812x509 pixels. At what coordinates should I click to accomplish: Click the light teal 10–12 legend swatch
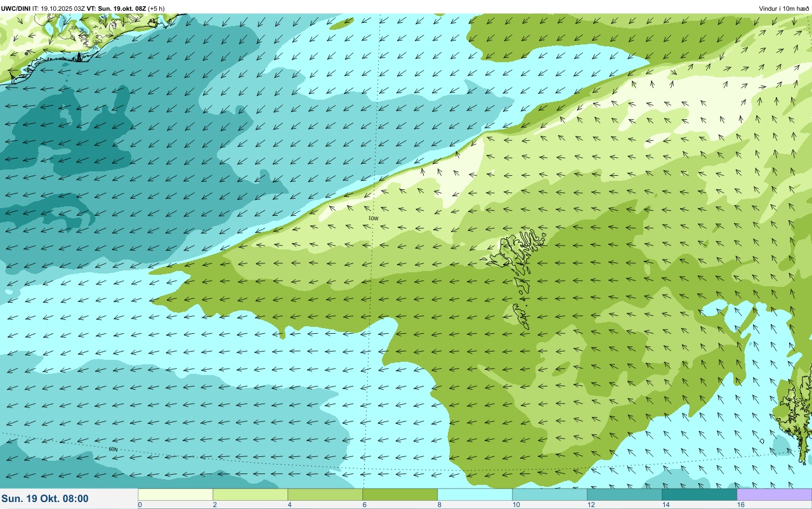pos(550,494)
